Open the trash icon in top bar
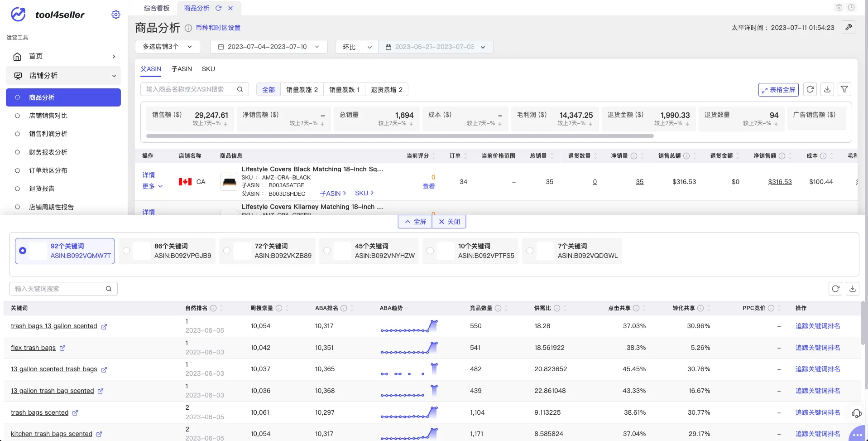The image size is (868, 441). (x=839, y=7)
